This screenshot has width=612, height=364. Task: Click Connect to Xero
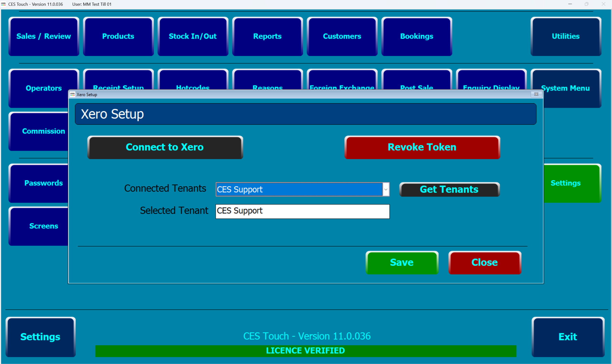click(165, 147)
